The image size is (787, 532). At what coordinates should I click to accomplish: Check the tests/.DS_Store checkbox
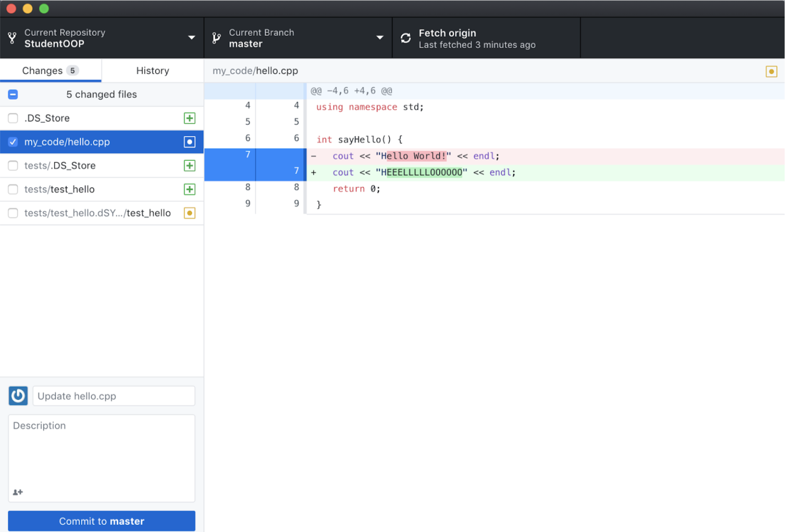tap(13, 166)
